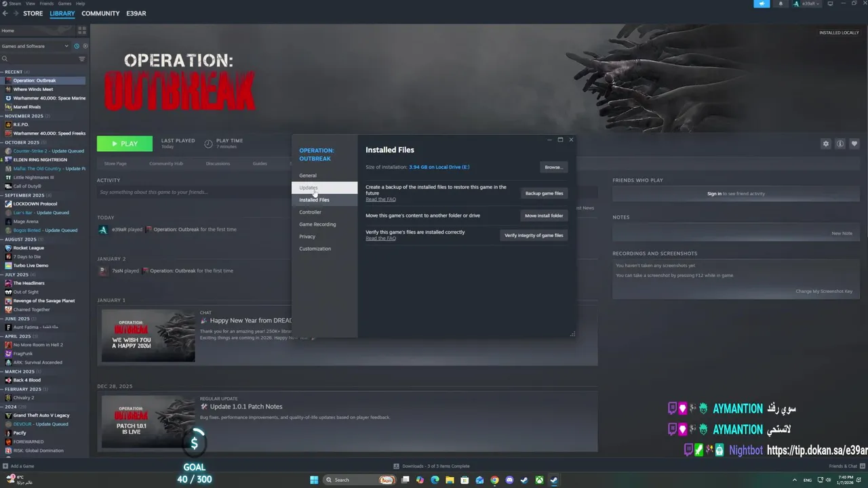Collapse the OCTOBER 2025 category
Screen dimensions: 868x488
click(22, 142)
